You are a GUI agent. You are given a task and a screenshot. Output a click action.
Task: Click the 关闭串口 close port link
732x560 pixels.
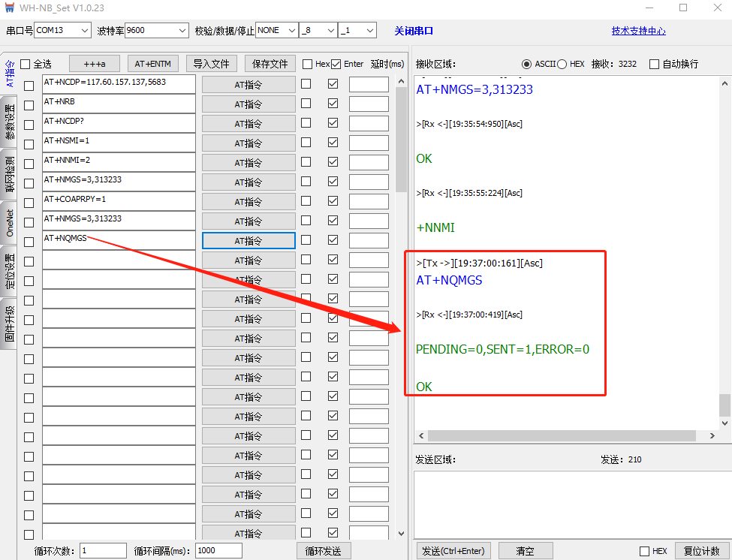point(414,31)
